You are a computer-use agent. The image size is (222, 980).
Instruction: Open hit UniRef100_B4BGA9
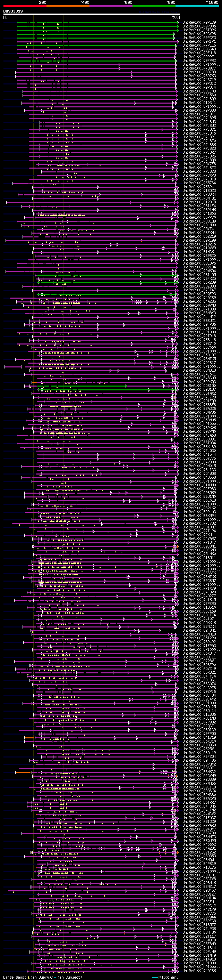[x=199, y=378]
